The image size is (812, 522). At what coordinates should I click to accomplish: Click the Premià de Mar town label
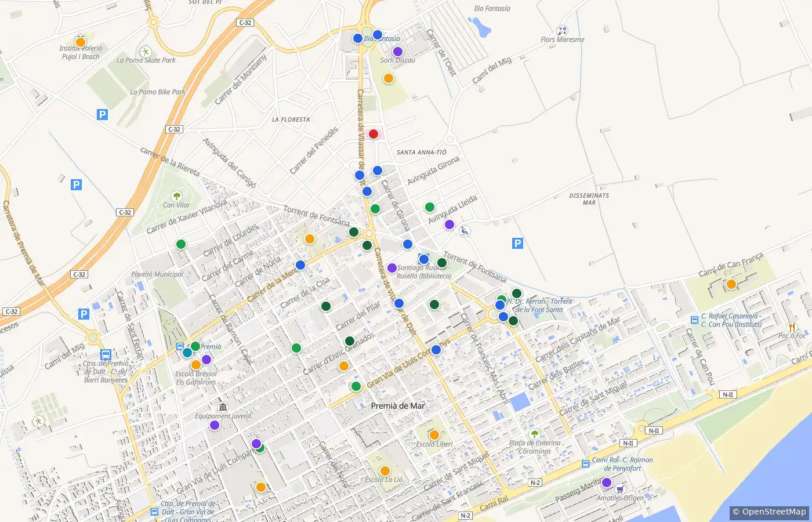398,406
